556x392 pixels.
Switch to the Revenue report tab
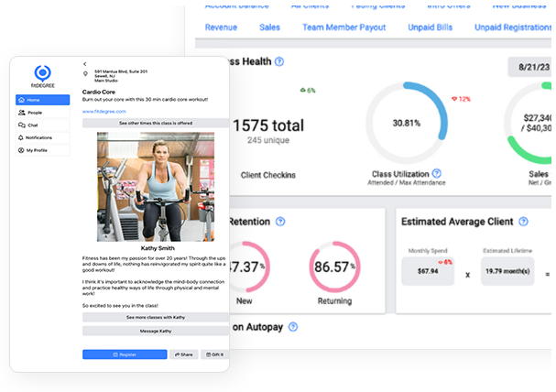click(221, 27)
